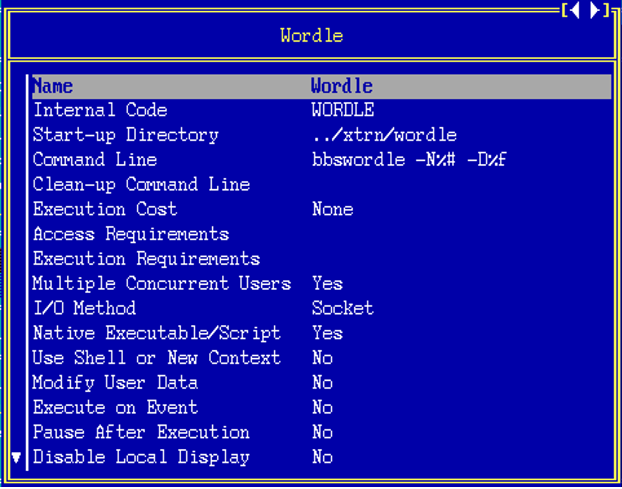
Task: Toggle Pause After Execution option
Action: (321, 432)
